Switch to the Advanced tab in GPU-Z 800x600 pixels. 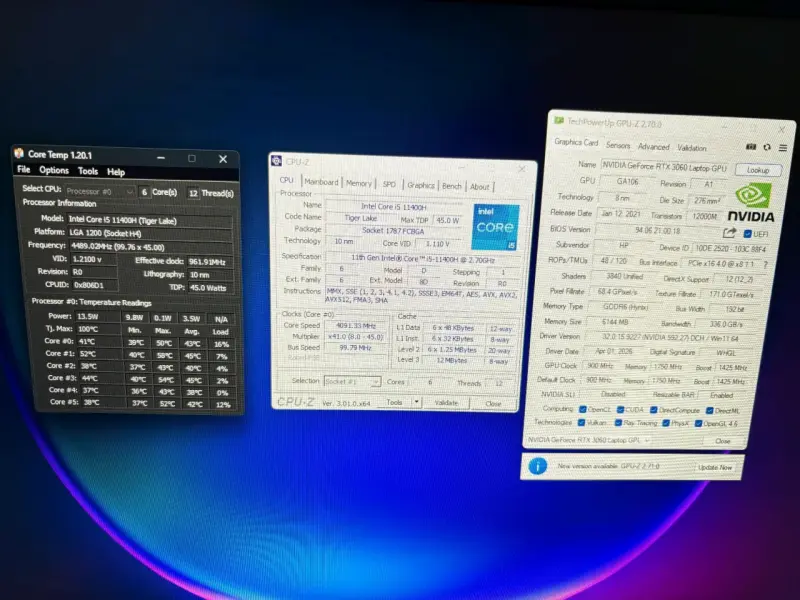654,146
